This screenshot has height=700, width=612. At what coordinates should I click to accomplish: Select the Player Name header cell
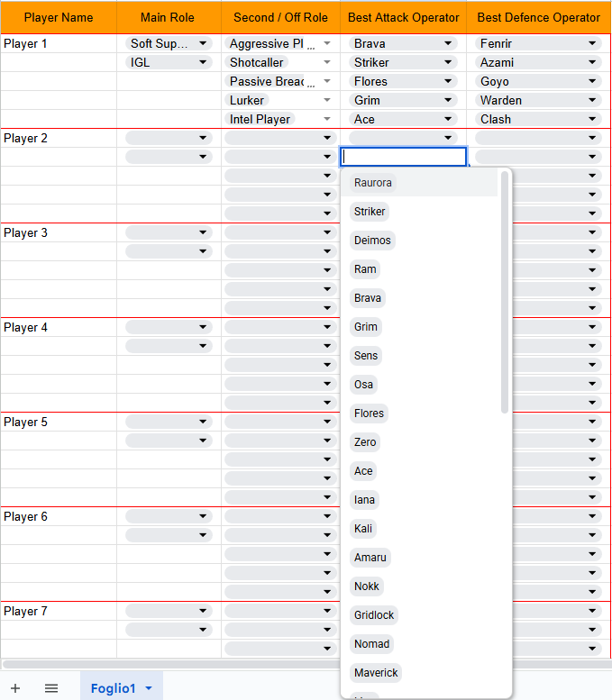tap(59, 17)
